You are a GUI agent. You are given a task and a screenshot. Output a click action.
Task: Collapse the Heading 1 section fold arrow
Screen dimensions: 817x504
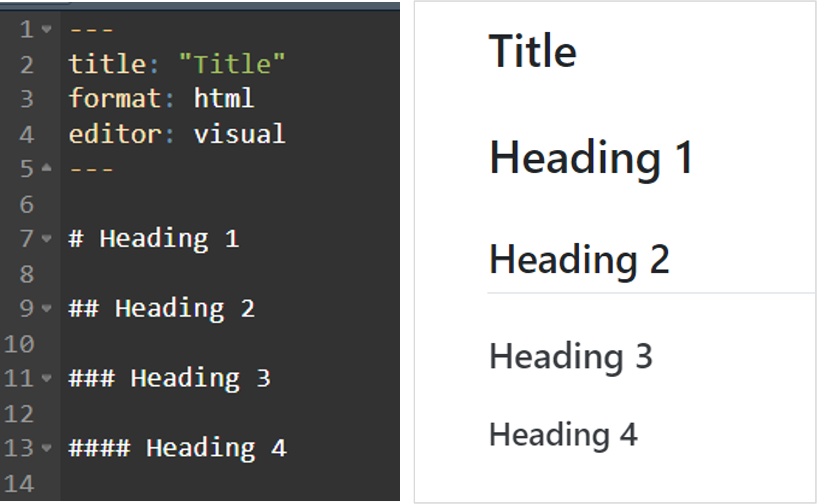pyautogui.click(x=46, y=238)
